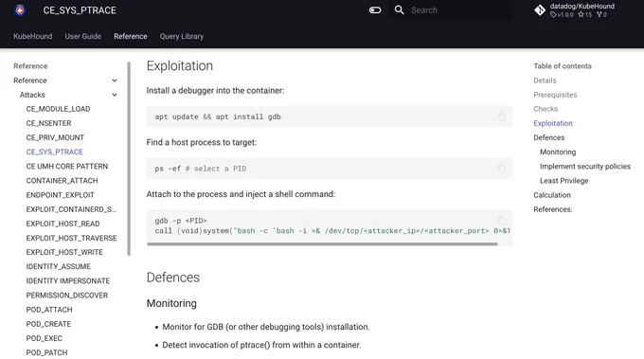The width and height of the screenshot is (644, 359).
Task: Open EXPLOIT_HOST_TRAVERSE in the sidebar
Action: tap(71, 239)
